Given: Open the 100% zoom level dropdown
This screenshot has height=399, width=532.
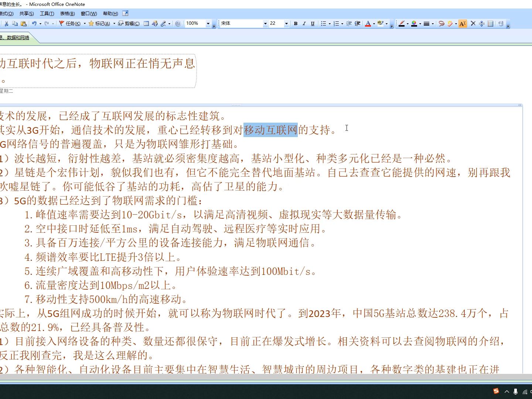Looking at the screenshot, I should coord(208,23).
